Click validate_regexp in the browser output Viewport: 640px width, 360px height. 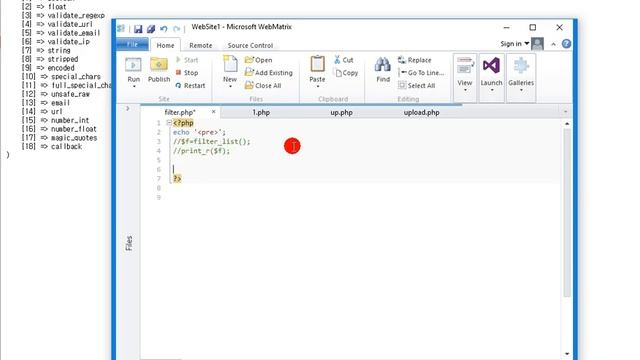pyautogui.click(x=76, y=16)
